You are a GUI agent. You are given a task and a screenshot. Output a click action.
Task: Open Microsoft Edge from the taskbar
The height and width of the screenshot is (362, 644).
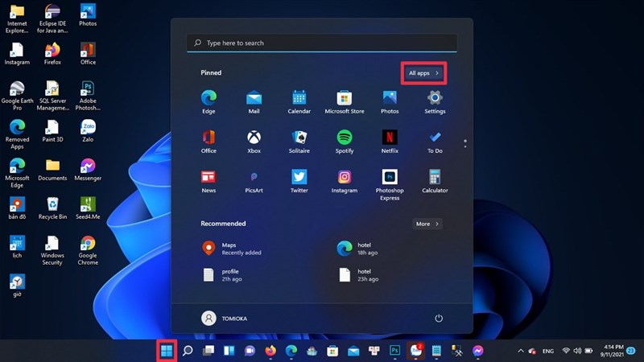(291, 351)
